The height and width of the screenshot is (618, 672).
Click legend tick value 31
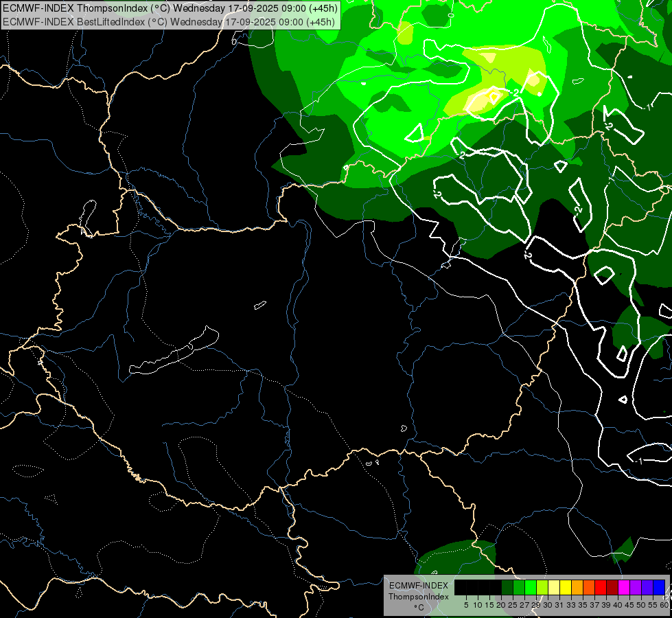click(559, 605)
